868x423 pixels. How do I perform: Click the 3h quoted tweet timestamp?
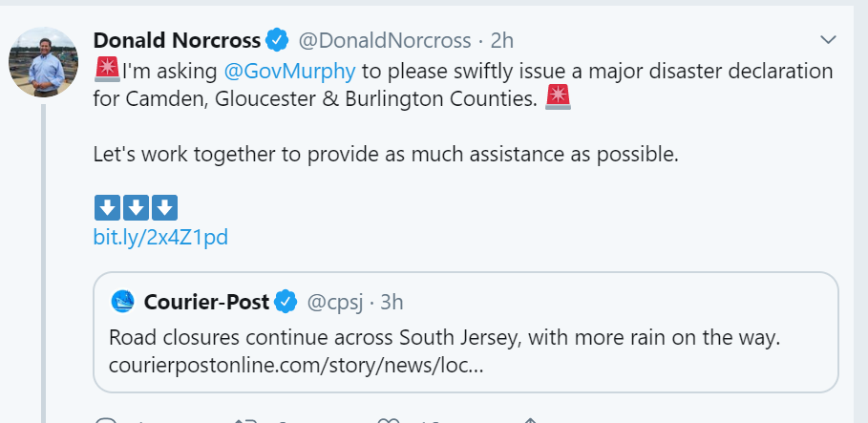[x=392, y=303]
